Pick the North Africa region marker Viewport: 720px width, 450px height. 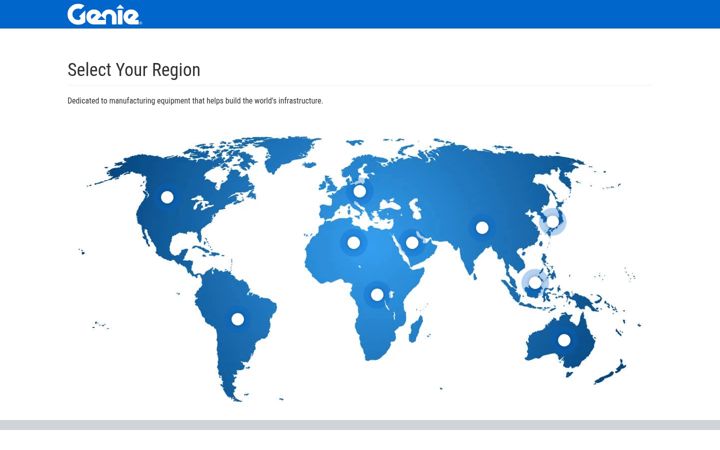pos(353,242)
